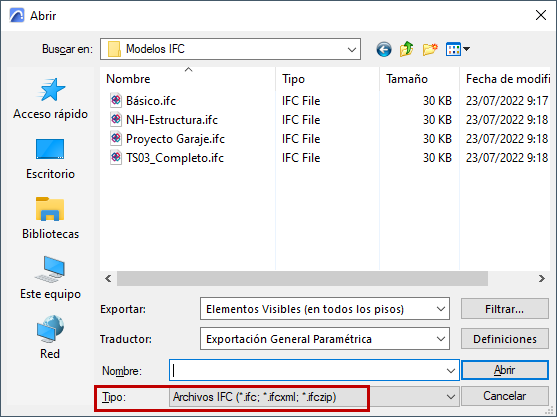Expand the Buscar en folder dropdown
The width and height of the screenshot is (557, 417).
tap(352, 49)
